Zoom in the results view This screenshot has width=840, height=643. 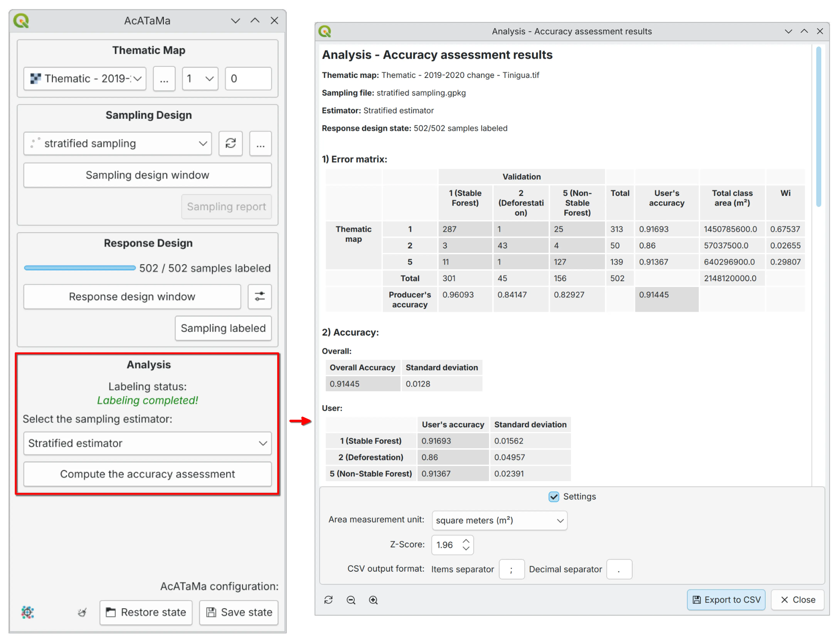point(373,599)
